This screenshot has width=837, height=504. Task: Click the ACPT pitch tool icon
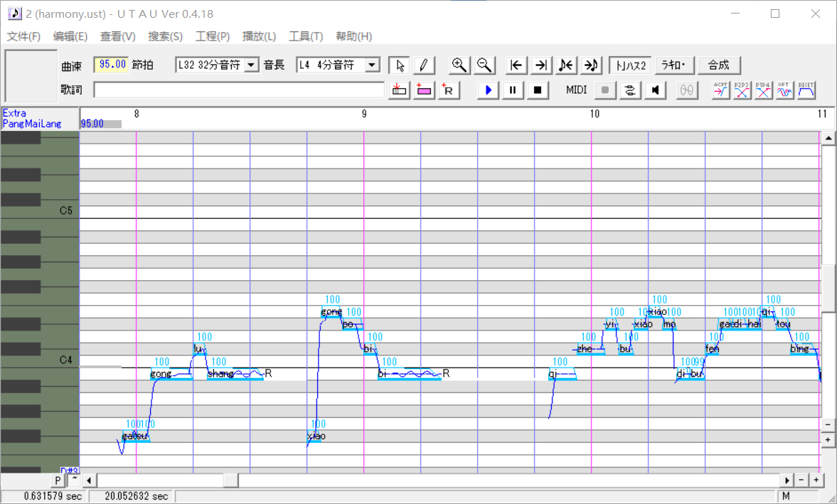pyautogui.click(x=720, y=90)
